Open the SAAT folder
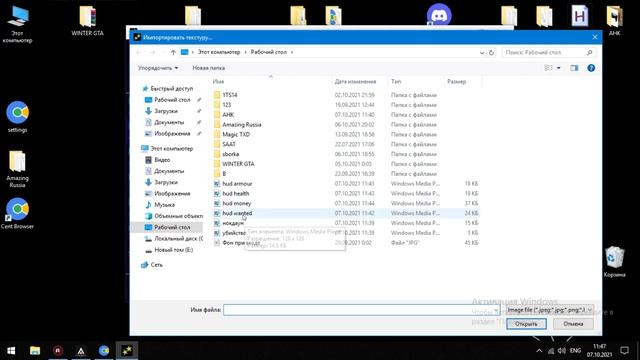 click(x=229, y=144)
